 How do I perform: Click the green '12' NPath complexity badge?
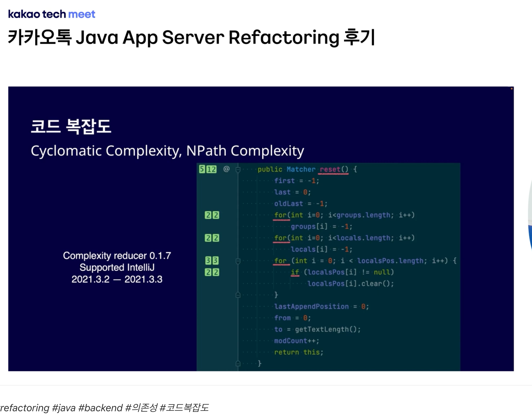coord(212,169)
